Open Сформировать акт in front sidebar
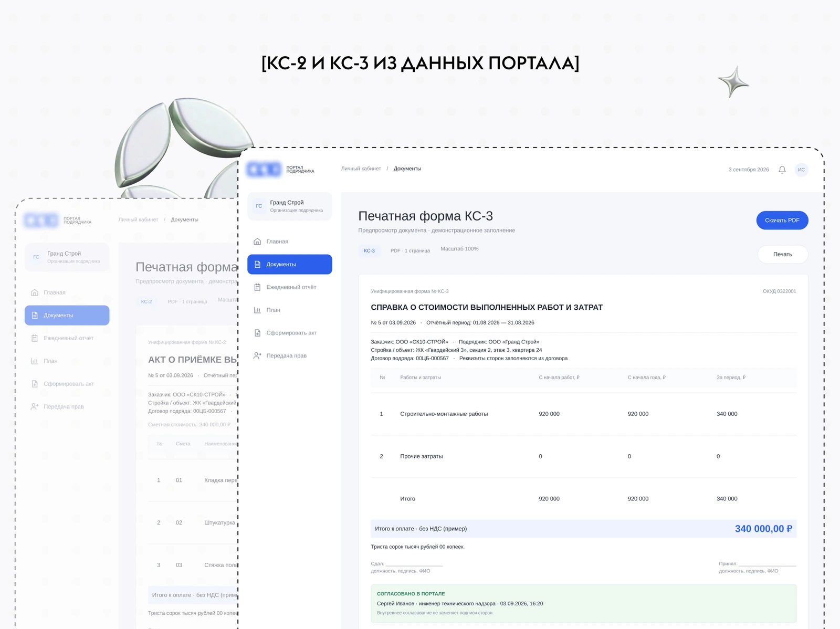Image resolution: width=840 pixels, height=629 pixels. [290, 333]
